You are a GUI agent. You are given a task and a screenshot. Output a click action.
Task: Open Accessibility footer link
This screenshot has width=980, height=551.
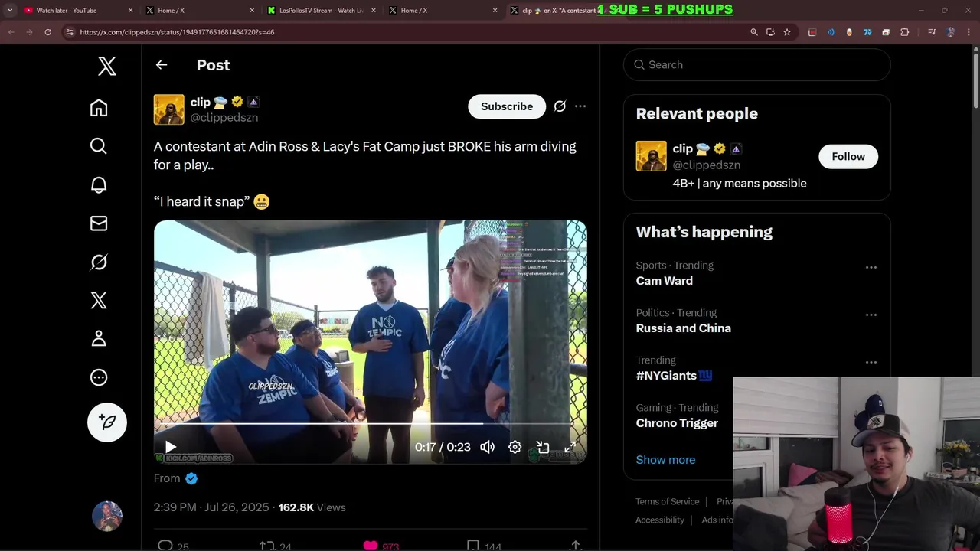659,520
